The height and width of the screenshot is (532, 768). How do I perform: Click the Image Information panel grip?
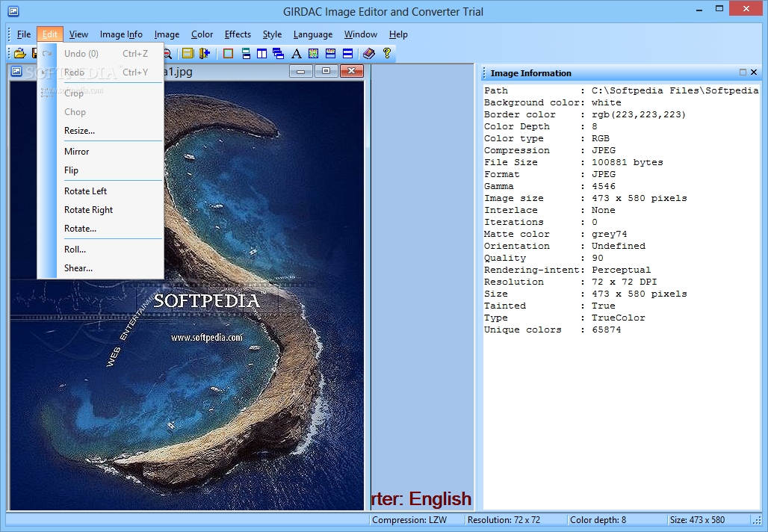[x=484, y=73]
